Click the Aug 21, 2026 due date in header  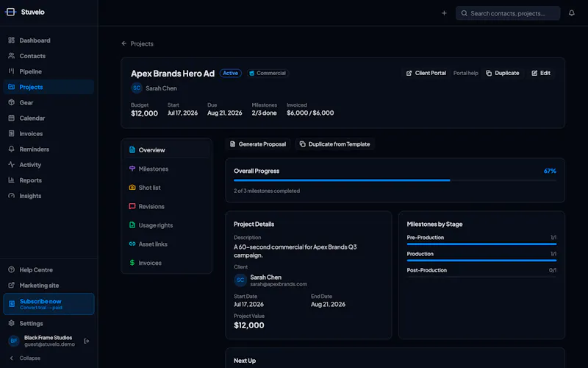225,113
